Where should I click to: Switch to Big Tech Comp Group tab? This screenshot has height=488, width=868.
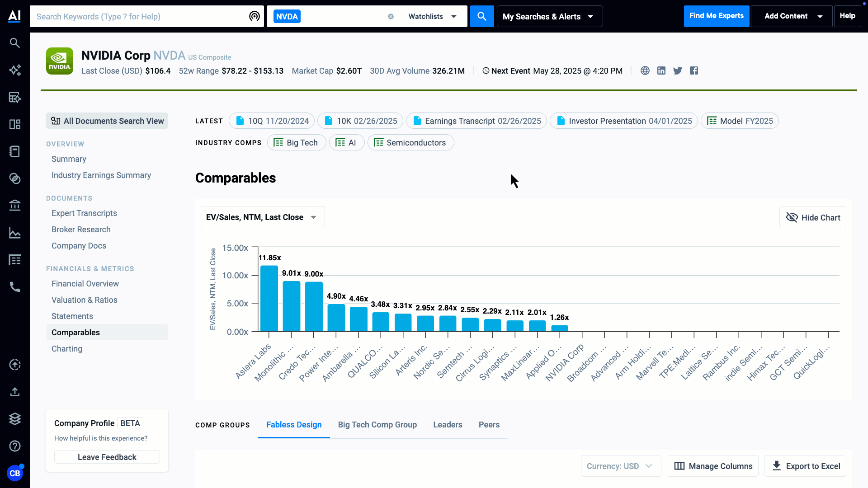coord(377,425)
